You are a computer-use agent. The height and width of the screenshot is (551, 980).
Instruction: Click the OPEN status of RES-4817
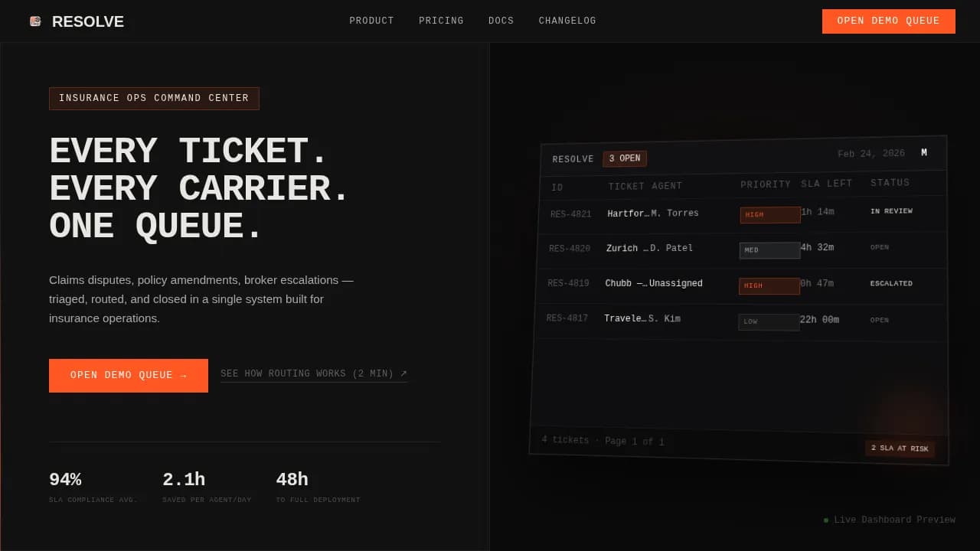click(880, 321)
